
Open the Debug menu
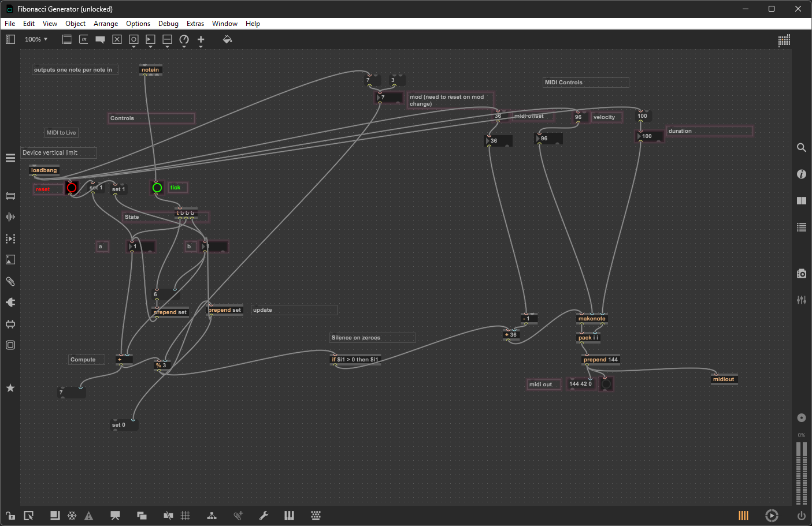(168, 24)
